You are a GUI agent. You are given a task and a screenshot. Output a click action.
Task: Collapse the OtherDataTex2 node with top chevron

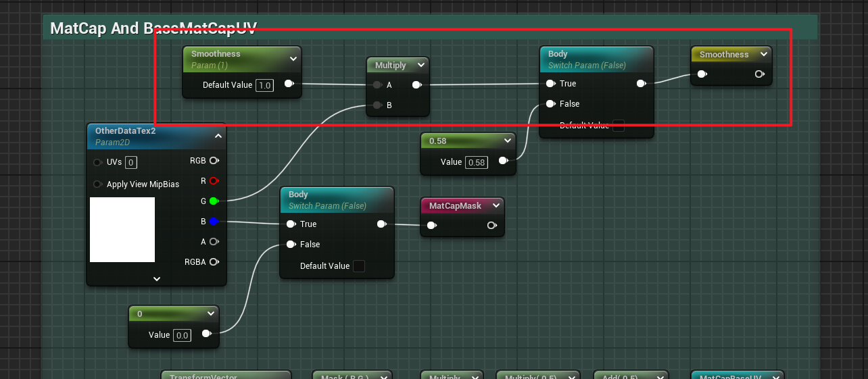click(218, 136)
